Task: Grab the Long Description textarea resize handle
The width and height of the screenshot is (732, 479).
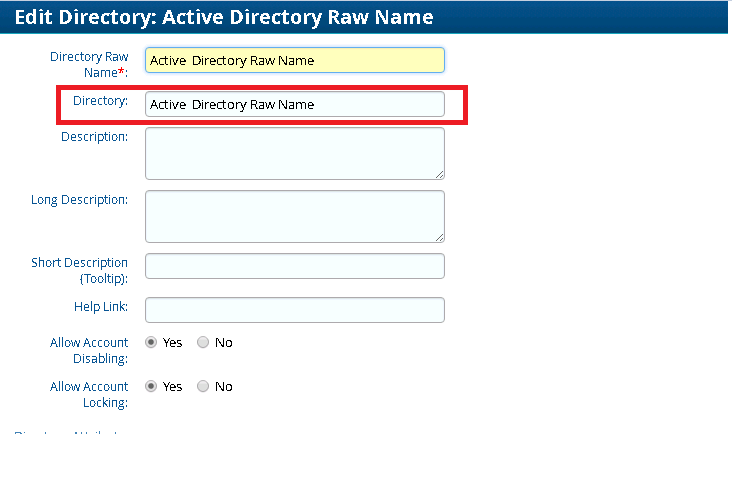Action: point(439,238)
